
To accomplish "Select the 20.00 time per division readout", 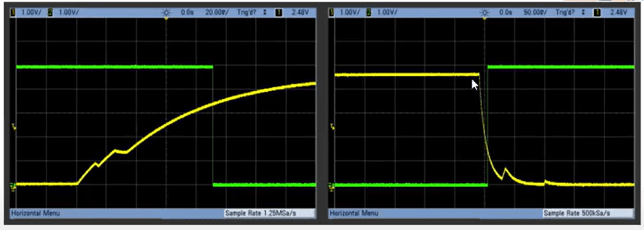I will click(217, 13).
